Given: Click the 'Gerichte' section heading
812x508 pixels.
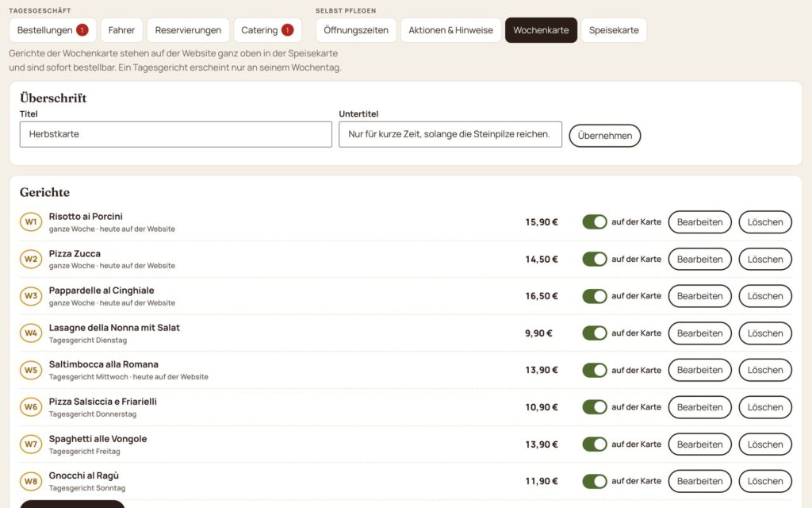Looking at the screenshot, I should pos(44,192).
